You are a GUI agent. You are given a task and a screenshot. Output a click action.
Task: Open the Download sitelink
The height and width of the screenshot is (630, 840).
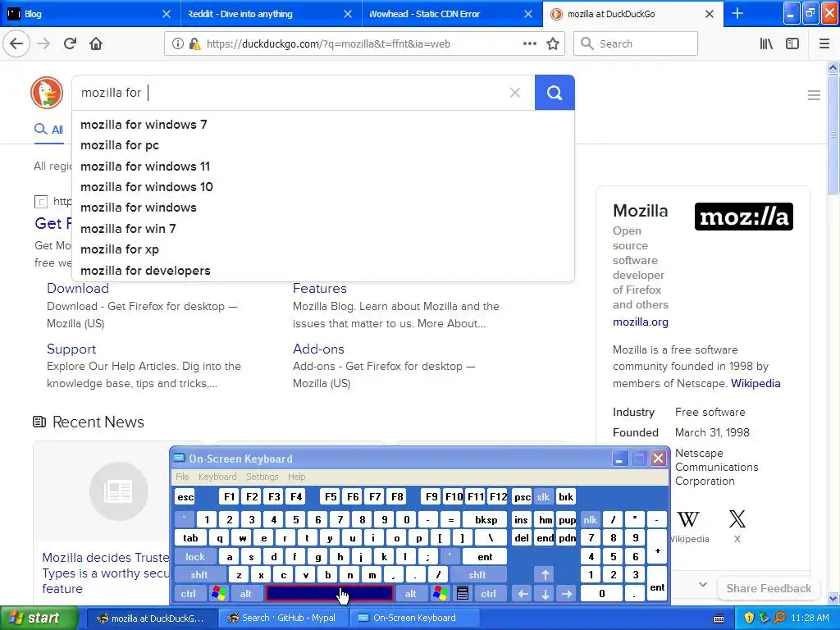(x=78, y=288)
